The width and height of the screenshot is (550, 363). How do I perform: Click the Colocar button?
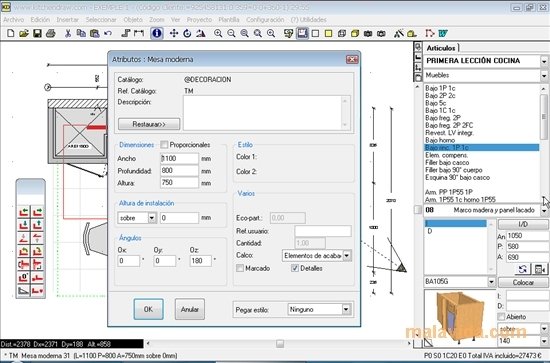tap(523, 282)
